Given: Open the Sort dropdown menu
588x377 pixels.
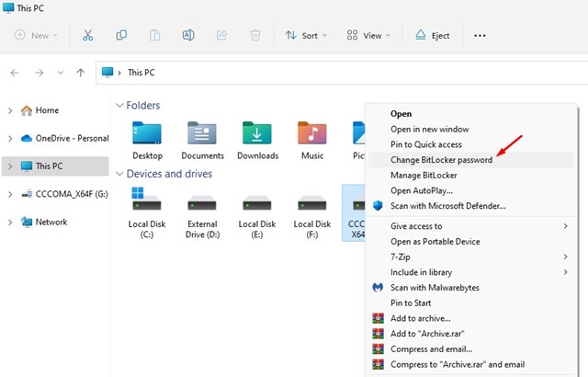Looking at the screenshot, I should pos(306,36).
